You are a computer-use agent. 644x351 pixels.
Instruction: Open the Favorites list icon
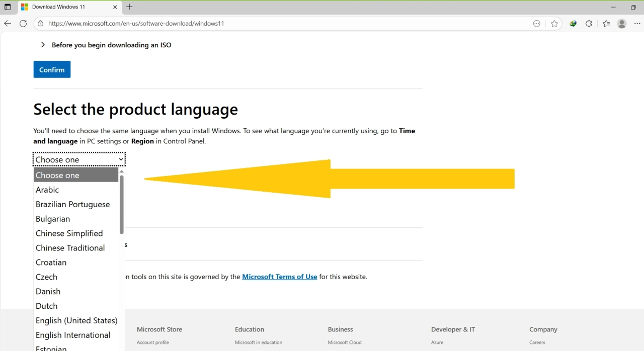click(x=606, y=24)
